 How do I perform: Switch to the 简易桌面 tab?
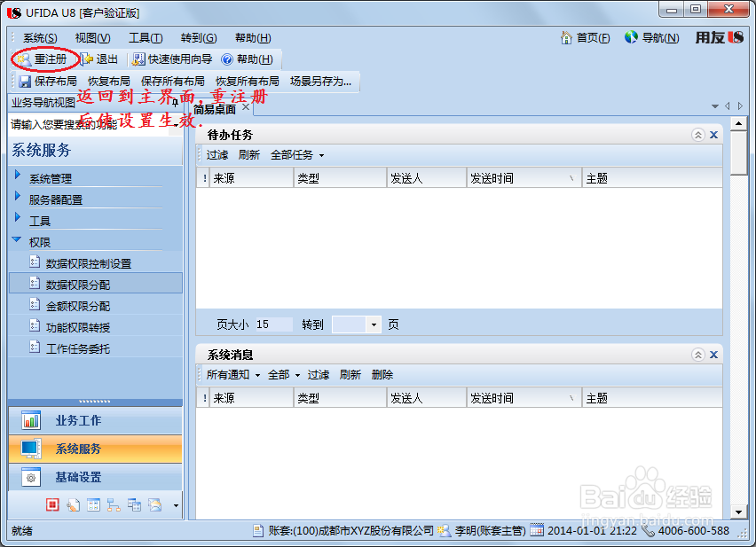pos(215,109)
